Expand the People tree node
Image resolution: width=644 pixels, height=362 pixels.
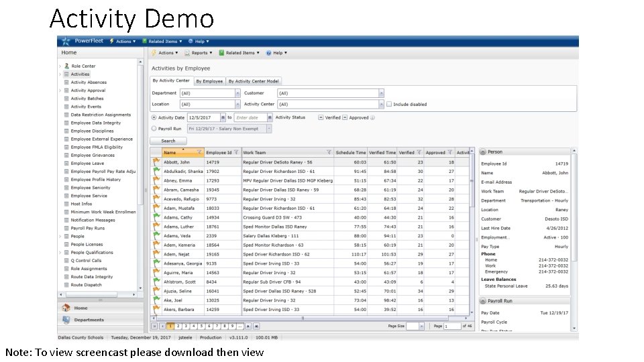(x=60, y=237)
